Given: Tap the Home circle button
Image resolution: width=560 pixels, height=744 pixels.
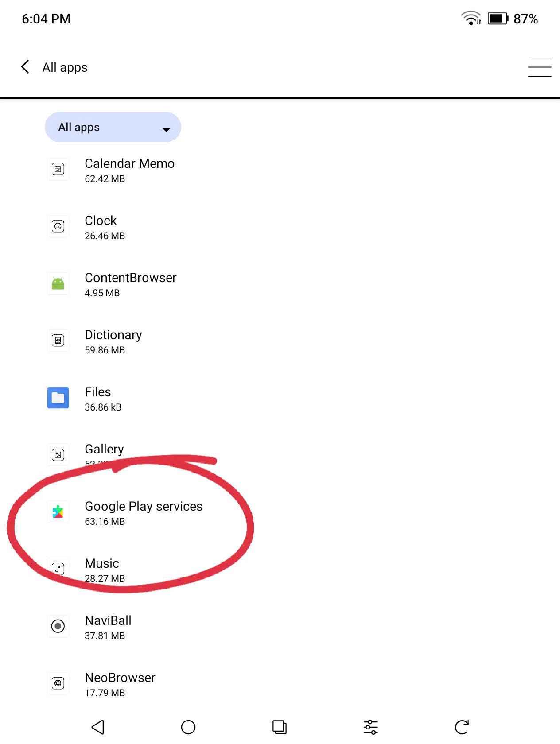Looking at the screenshot, I should coord(188,727).
